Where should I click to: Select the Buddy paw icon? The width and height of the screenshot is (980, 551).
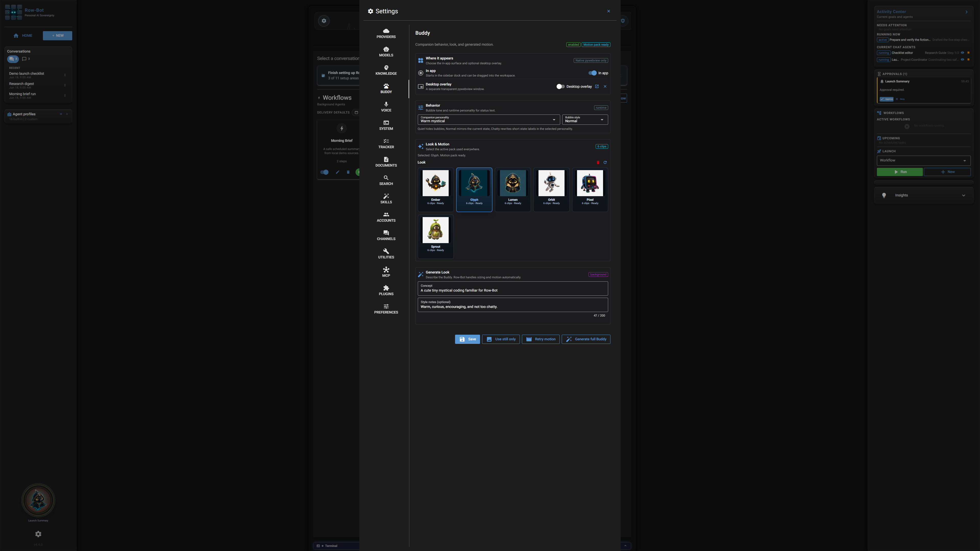click(386, 86)
